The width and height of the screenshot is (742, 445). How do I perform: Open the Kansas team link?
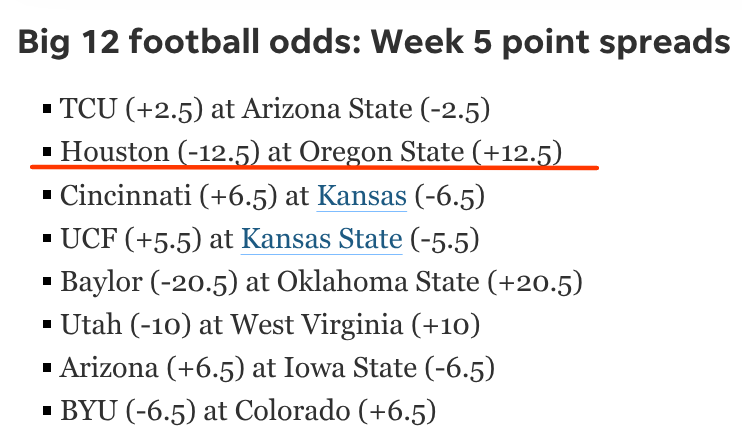[x=361, y=196]
